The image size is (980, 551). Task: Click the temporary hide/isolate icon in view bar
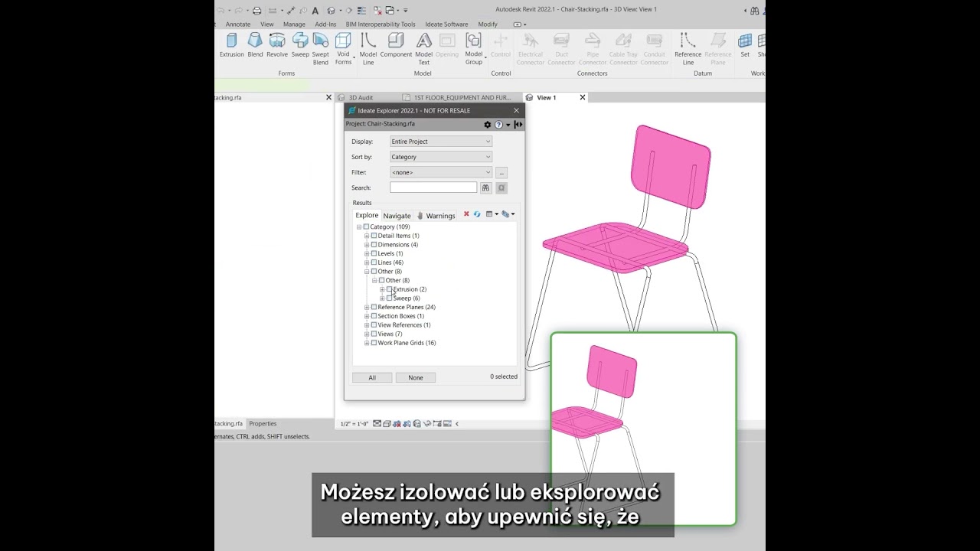[x=427, y=423]
